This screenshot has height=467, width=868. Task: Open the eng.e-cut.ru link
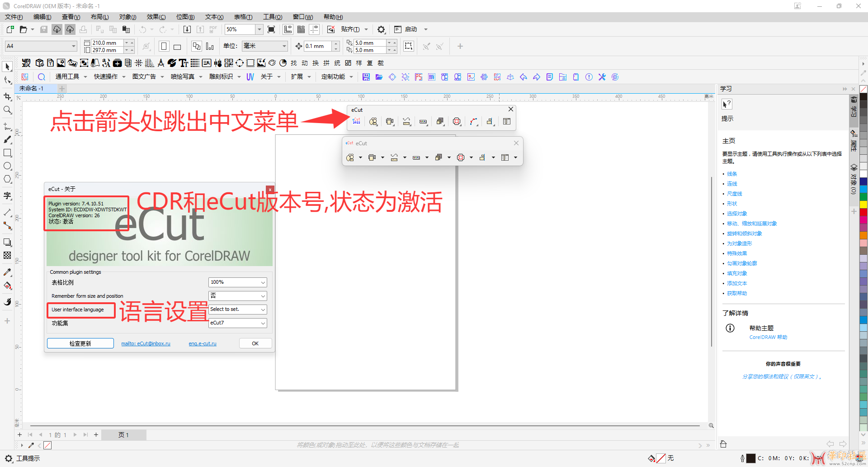pyautogui.click(x=203, y=344)
